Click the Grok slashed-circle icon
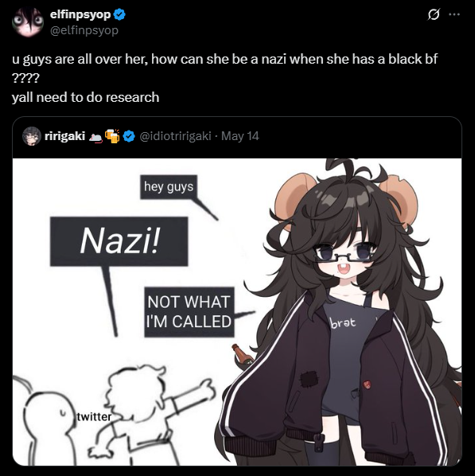Screen dimensions: 475x476 pos(434,14)
